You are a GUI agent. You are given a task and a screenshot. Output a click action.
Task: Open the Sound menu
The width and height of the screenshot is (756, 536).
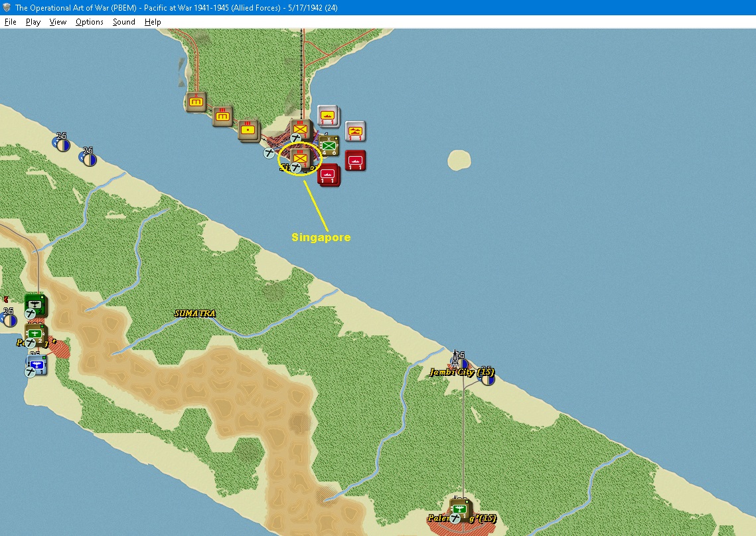point(124,22)
